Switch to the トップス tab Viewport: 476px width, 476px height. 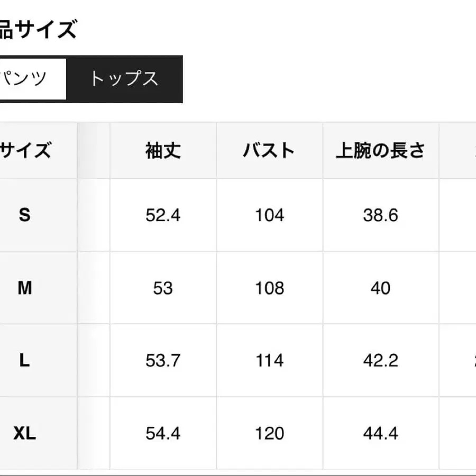tap(124, 79)
